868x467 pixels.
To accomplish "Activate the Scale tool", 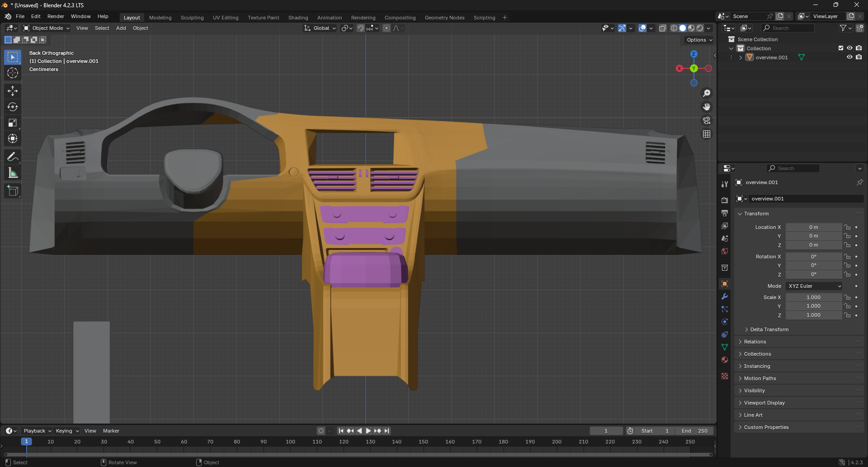I will (x=13, y=123).
